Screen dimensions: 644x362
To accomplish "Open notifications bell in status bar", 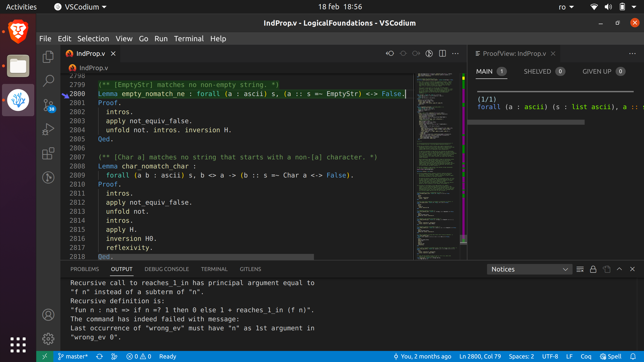I will 633,356.
